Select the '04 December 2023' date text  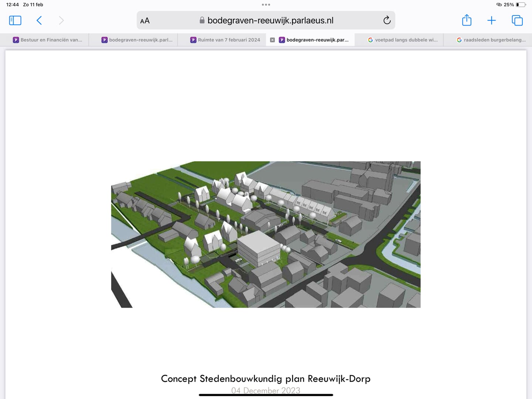(x=265, y=390)
